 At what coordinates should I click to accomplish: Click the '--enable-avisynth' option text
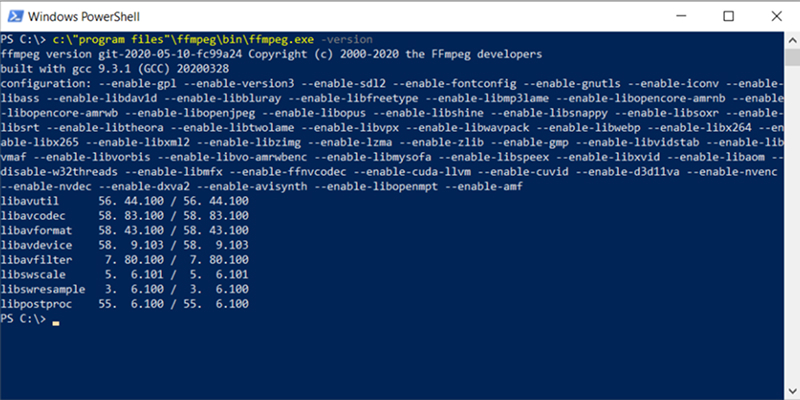coord(252,187)
